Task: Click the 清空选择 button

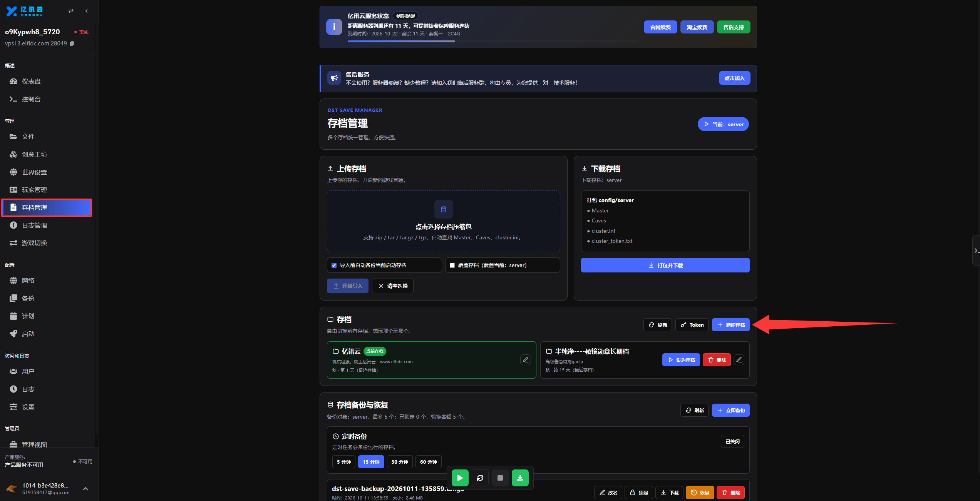Action: [x=393, y=286]
